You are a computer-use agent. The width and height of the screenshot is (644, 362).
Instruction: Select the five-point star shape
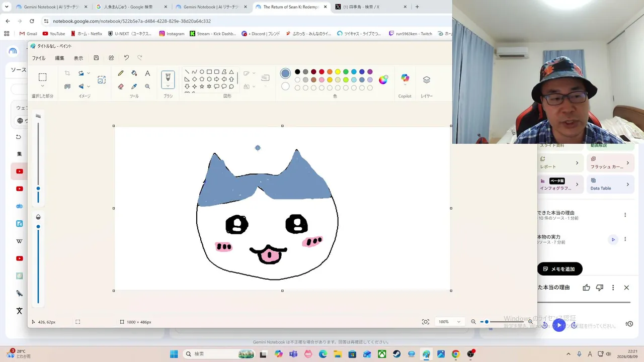tap(202, 86)
